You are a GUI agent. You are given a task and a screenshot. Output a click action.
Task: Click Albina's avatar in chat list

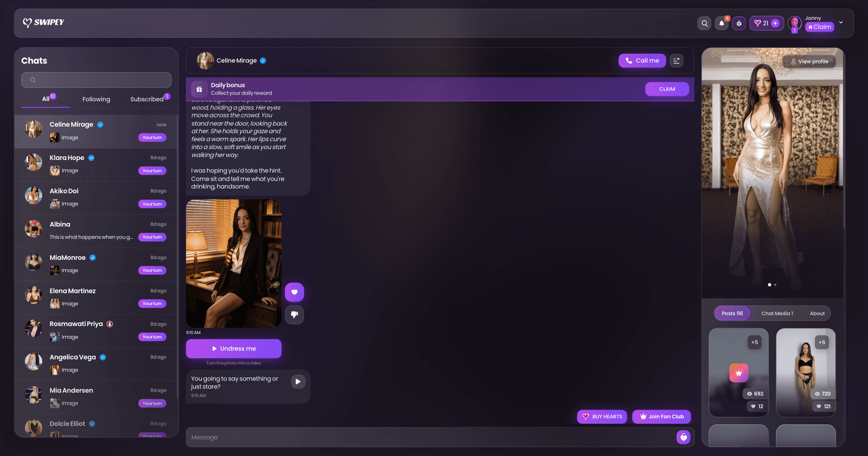point(33,229)
